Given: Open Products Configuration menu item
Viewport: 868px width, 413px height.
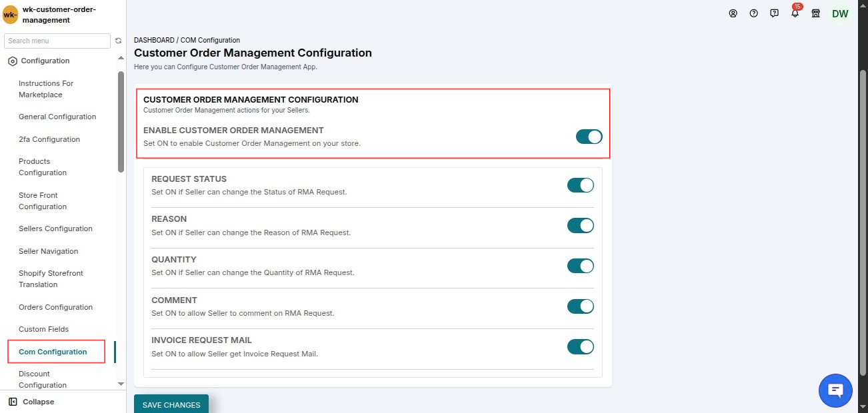Looking at the screenshot, I should click(x=43, y=167).
